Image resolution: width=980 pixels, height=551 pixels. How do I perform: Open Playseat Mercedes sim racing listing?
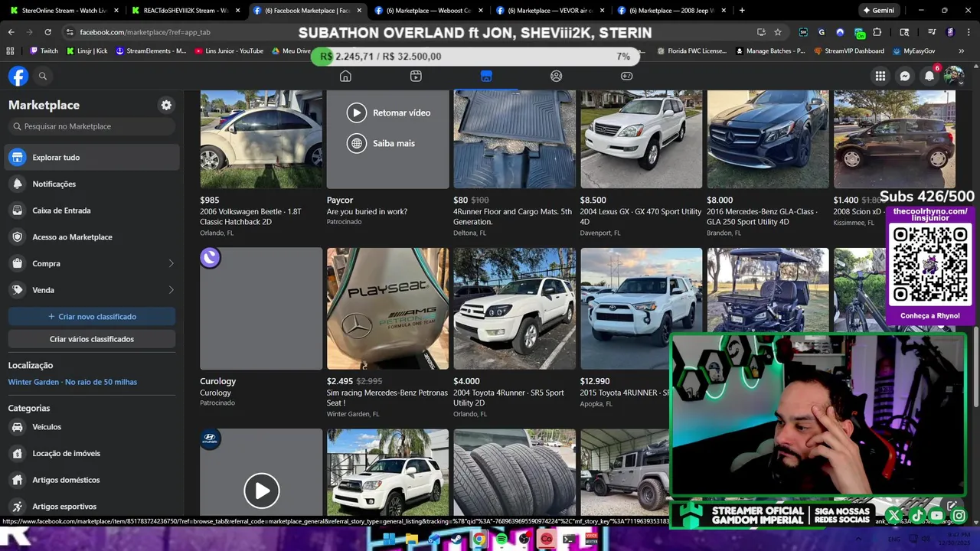coord(388,308)
